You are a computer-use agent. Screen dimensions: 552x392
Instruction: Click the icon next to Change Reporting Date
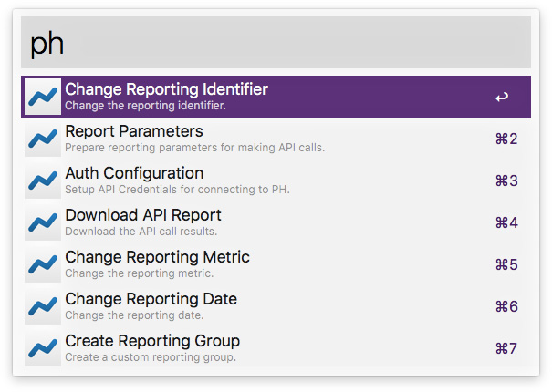(42, 306)
